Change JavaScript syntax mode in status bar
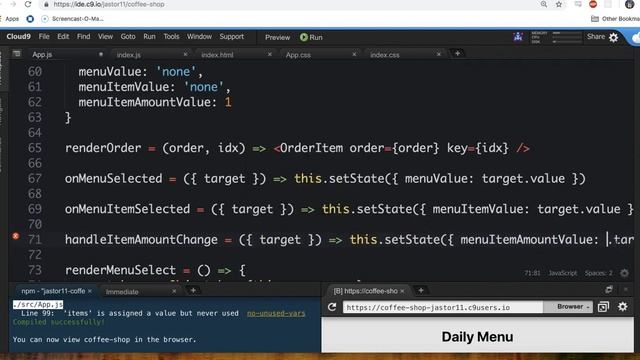640x360 pixels. 563,273
